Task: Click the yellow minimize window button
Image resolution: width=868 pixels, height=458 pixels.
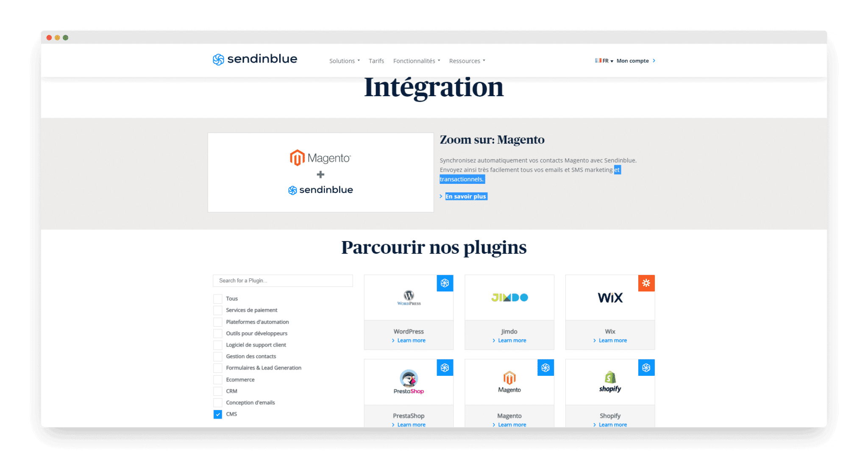Action: click(57, 38)
